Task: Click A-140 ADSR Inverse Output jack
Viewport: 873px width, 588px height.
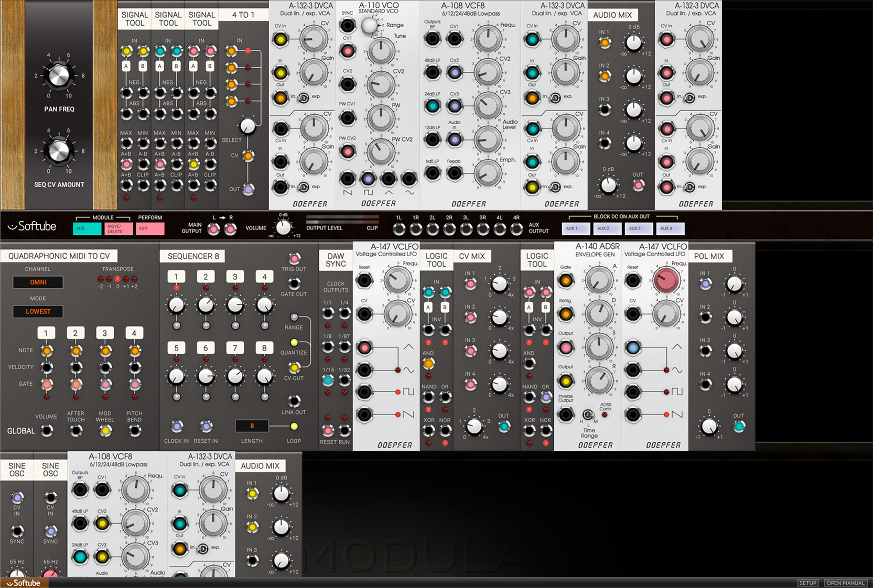Action: [x=566, y=415]
